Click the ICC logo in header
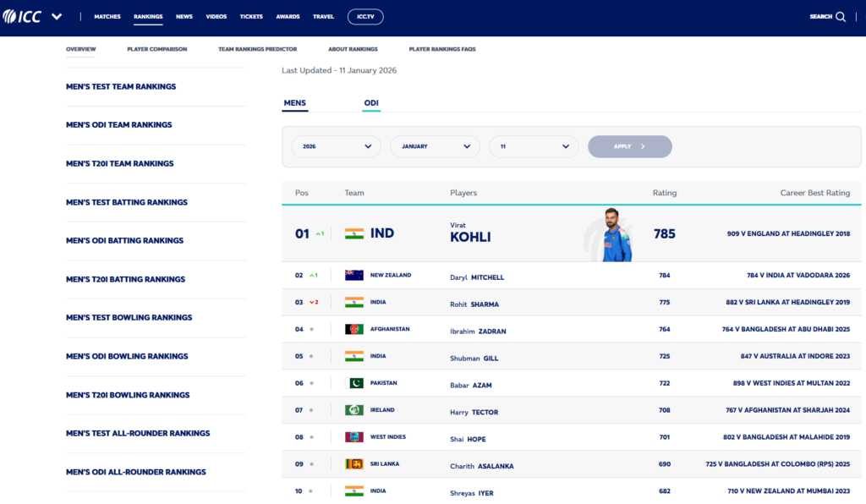866x504 pixels. click(x=24, y=16)
